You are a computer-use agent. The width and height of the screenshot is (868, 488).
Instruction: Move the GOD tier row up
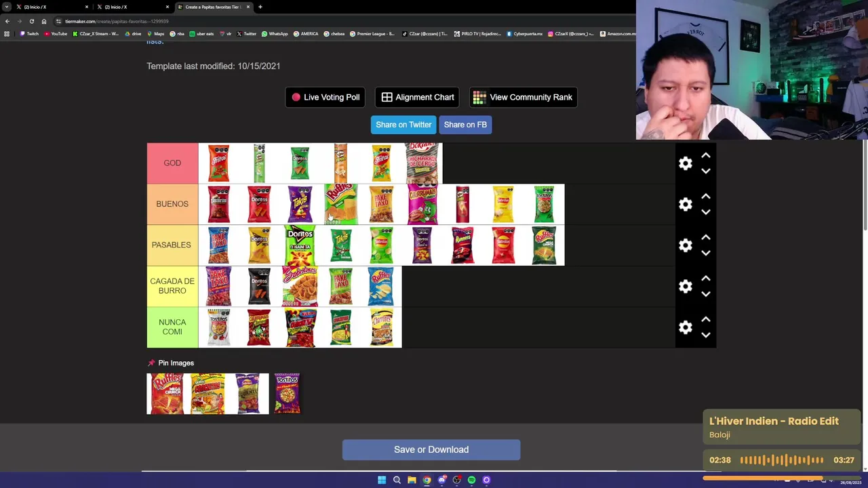pyautogui.click(x=706, y=156)
